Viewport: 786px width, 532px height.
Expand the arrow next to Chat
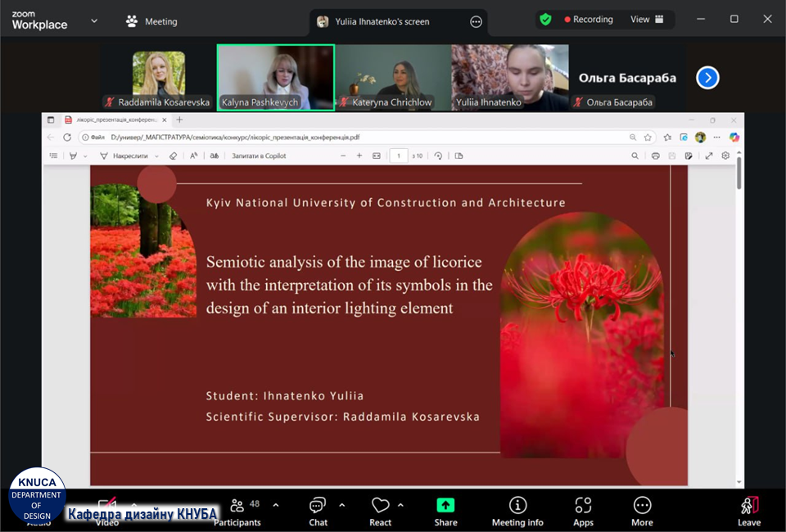click(341, 505)
